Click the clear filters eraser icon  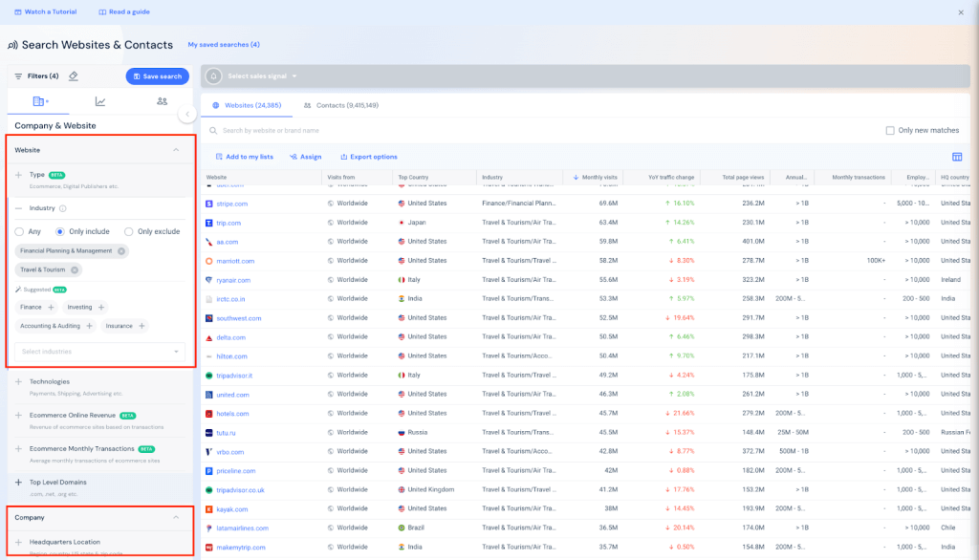click(74, 76)
